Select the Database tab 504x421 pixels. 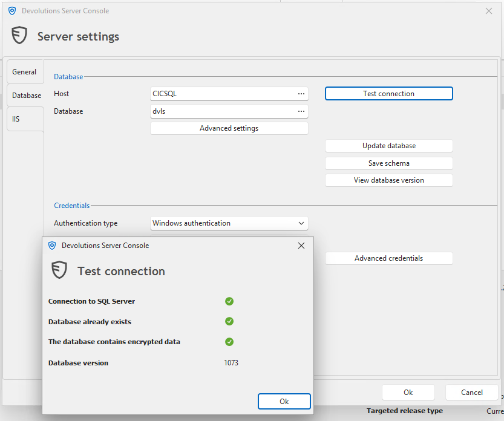(25, 96)
